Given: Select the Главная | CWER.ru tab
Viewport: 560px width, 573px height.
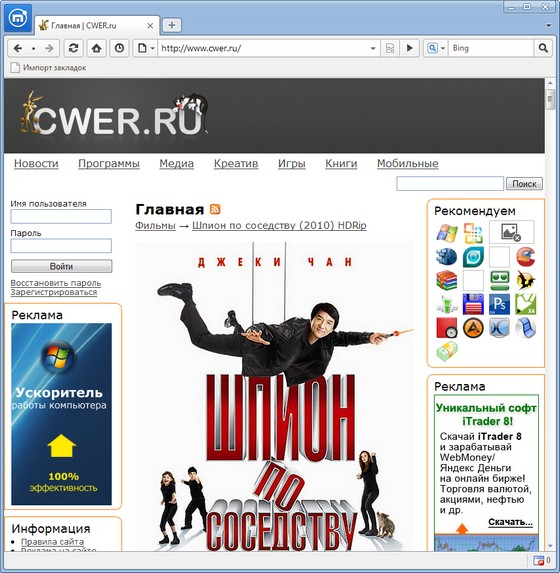Looking at the screenshot, I should (x=97, y=26).
